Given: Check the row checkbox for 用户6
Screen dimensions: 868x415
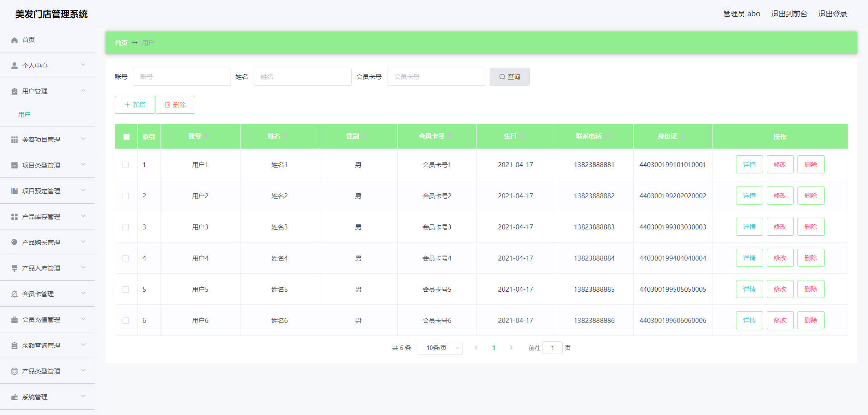Looking at the screenshot, I should coord(126,321).
